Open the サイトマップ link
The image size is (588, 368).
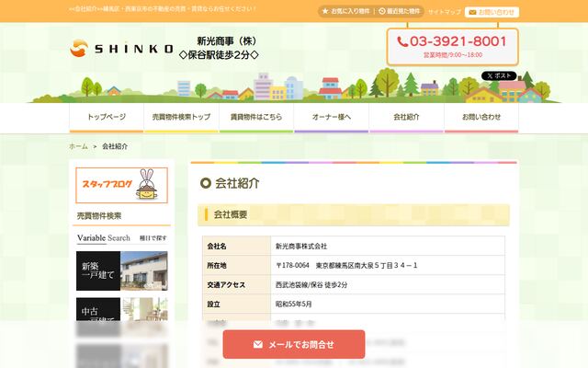tap(445, 12)
